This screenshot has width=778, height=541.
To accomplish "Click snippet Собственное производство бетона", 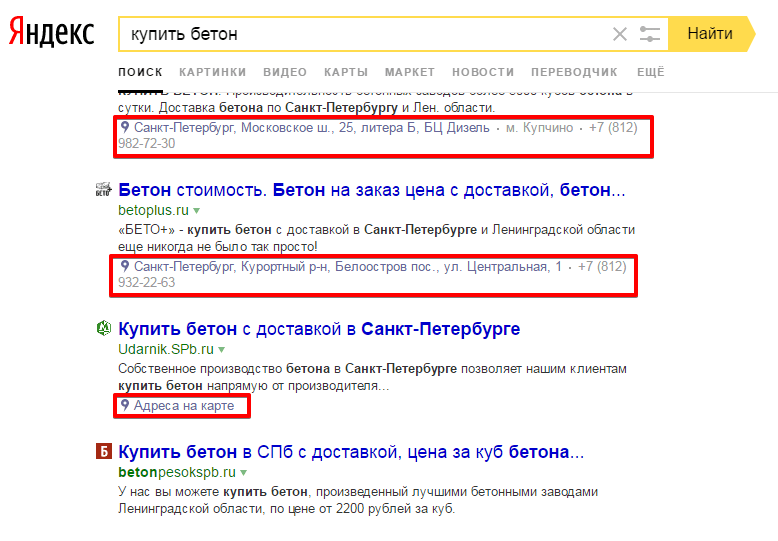I will coord(372,377).
